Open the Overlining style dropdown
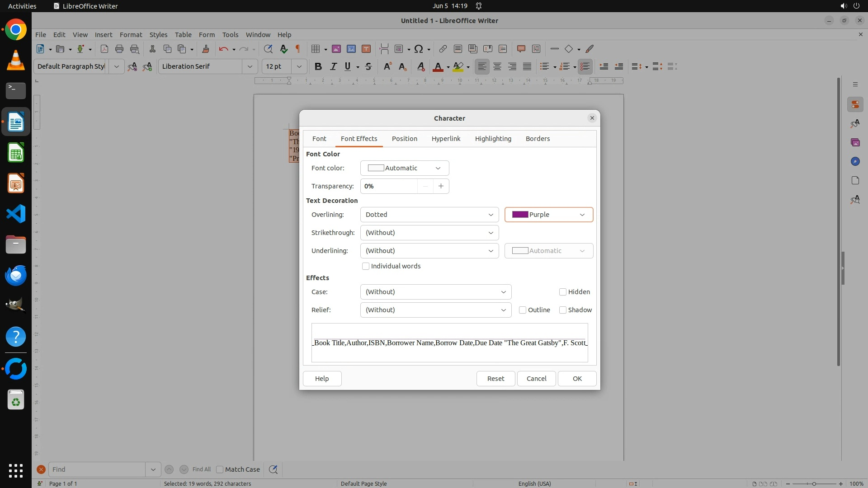The image size is (868, 488). [429, 215]
